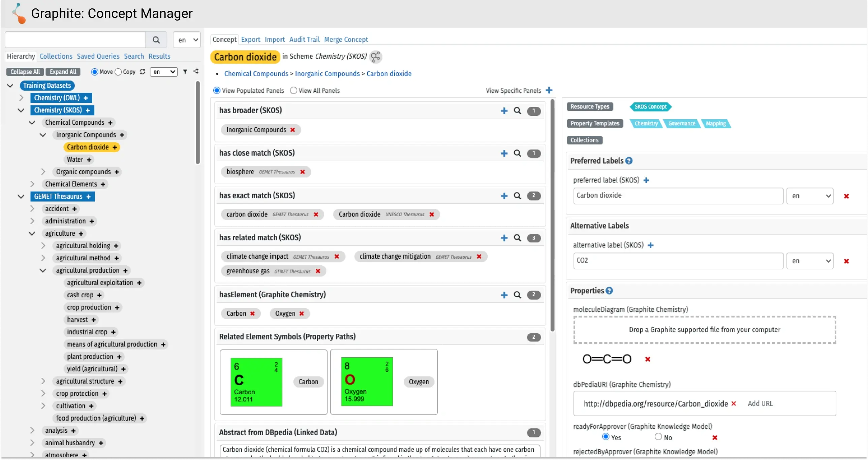Image resolution: width=868 pixels, height=460 pixels.
Task: Collapse the GEMET Thesaurus branch
Action: click(21, 196)
